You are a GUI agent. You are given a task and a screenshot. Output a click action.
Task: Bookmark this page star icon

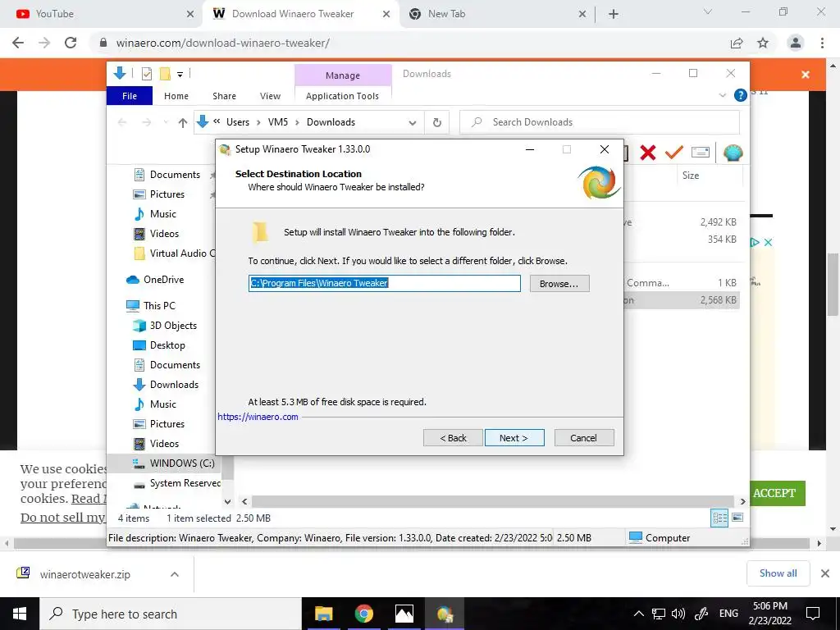tap(763, 43)
